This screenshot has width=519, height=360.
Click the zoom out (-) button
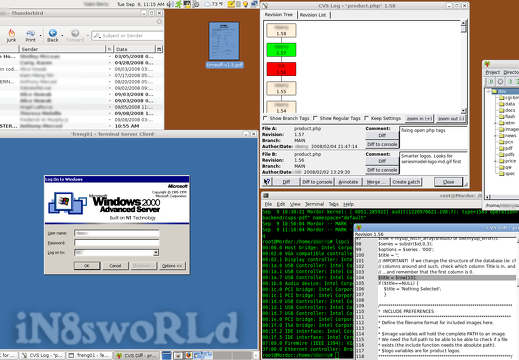tap(451, 118)
